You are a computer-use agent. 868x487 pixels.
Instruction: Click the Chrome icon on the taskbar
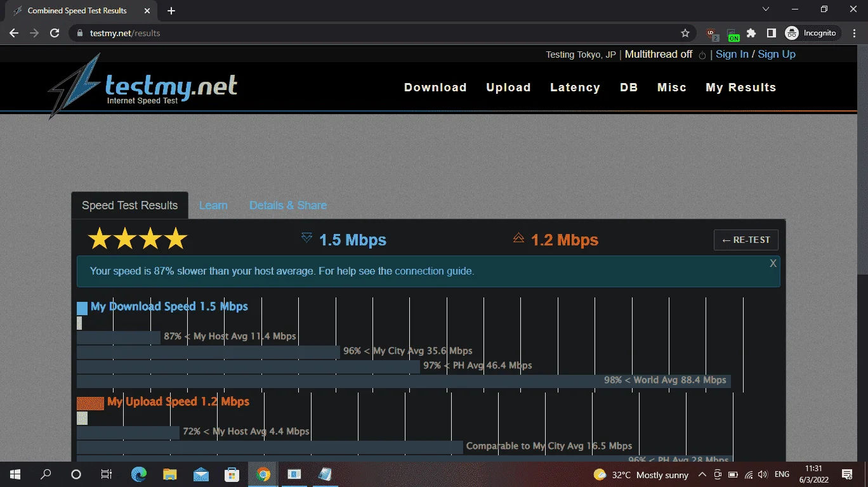263,474
